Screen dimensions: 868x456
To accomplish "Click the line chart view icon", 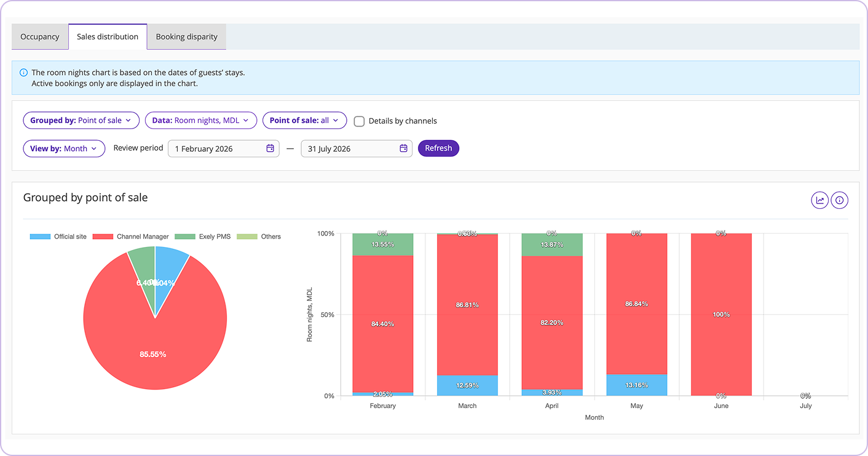I will coord(819,200).
